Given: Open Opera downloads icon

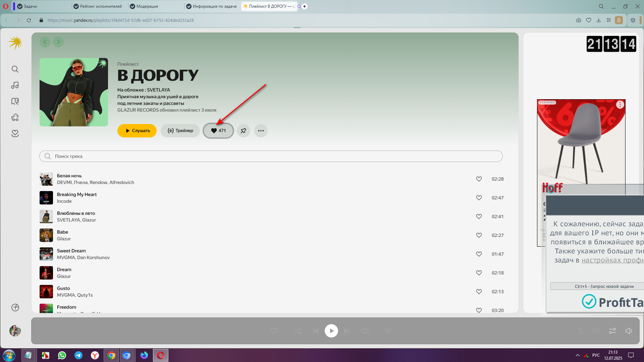Looking at the screenshot, I should tap(599, 20).
